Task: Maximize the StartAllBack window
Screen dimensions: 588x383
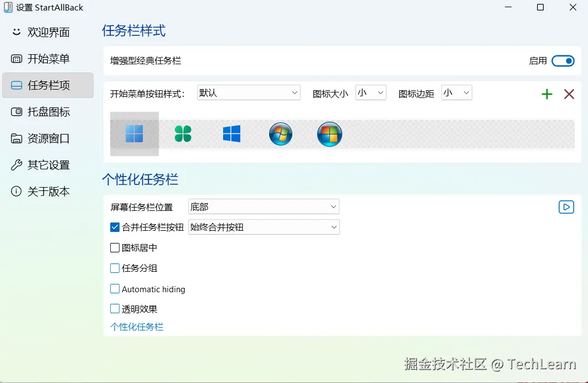Action: 540,7
